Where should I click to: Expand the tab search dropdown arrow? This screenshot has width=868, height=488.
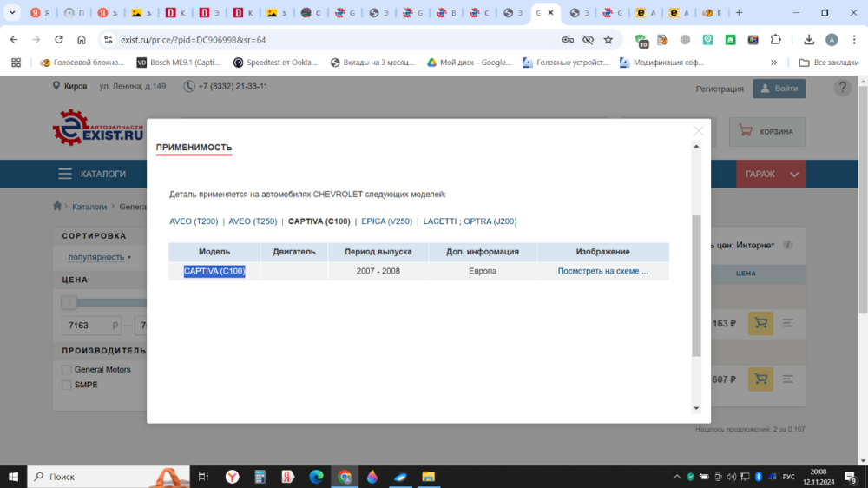pyautogui.click(x=11, y=12)
